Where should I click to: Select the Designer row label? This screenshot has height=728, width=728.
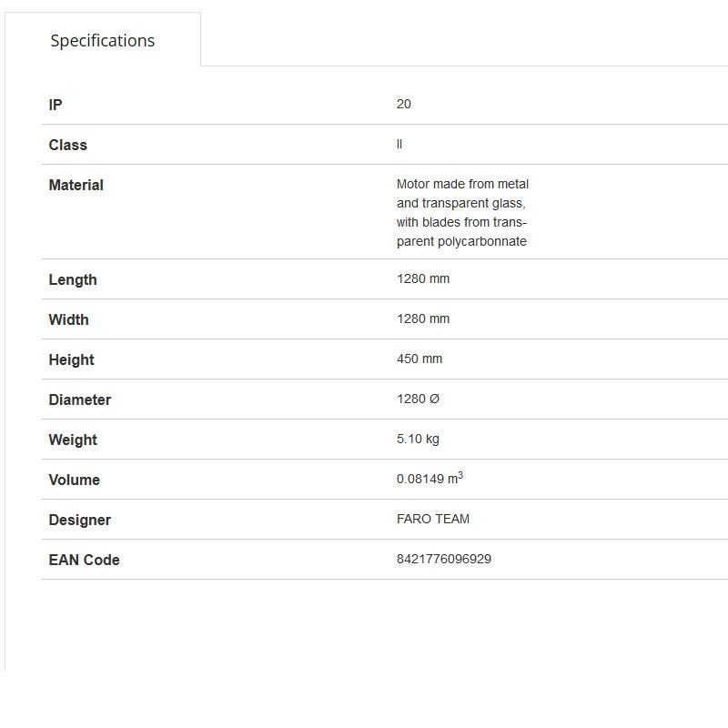pos(79,520)
